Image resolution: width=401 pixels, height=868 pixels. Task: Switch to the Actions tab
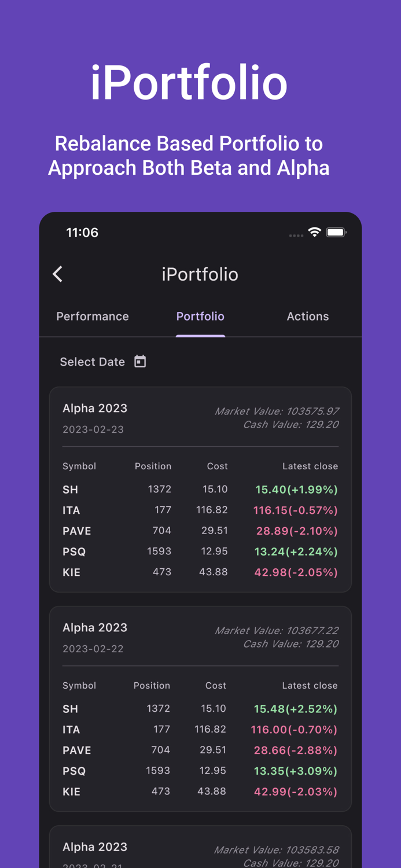pos(308,317)
